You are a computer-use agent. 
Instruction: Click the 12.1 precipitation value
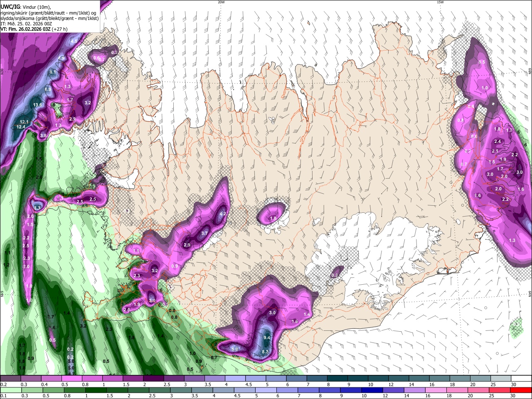pyautogui.click(x=24, y=122)
